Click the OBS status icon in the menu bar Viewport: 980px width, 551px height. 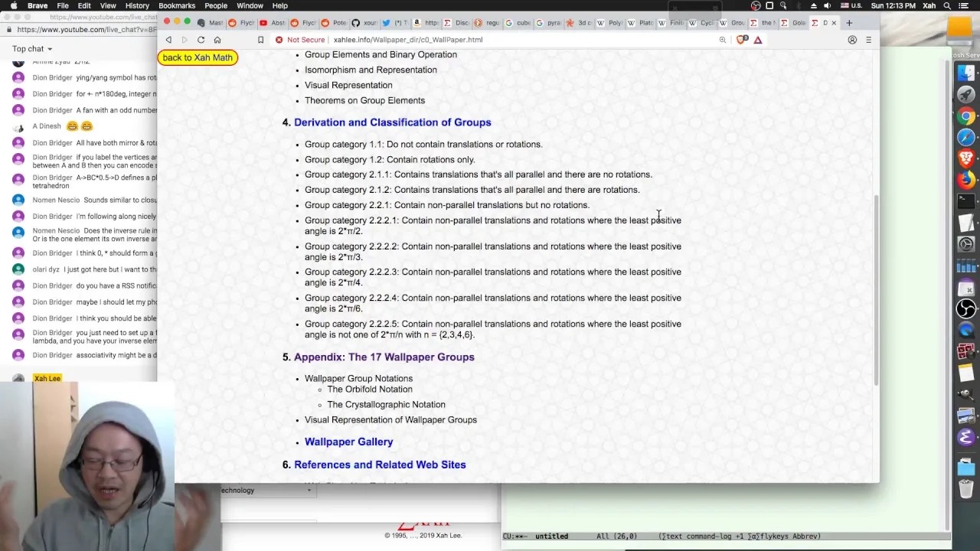tap(756, 5)
